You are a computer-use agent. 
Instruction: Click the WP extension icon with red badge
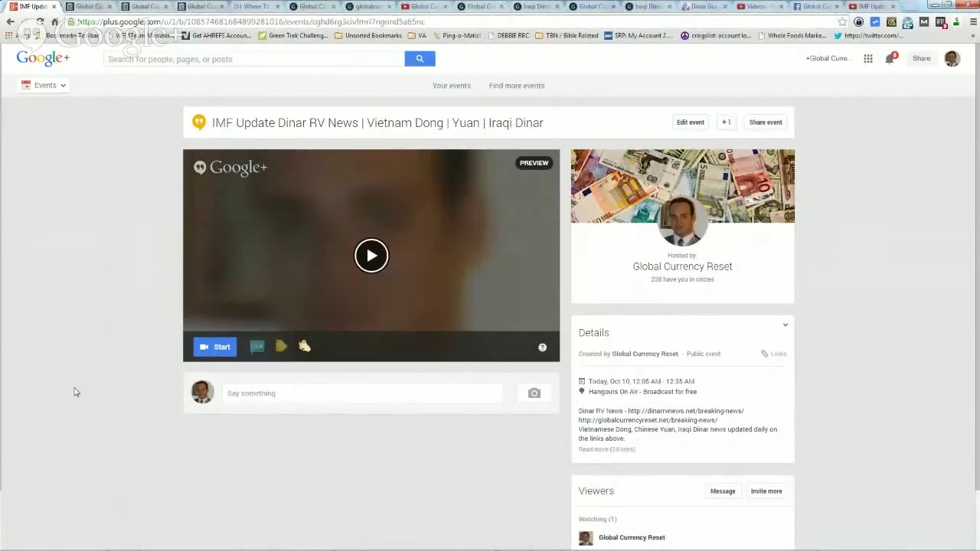click(x=941, y=22)
